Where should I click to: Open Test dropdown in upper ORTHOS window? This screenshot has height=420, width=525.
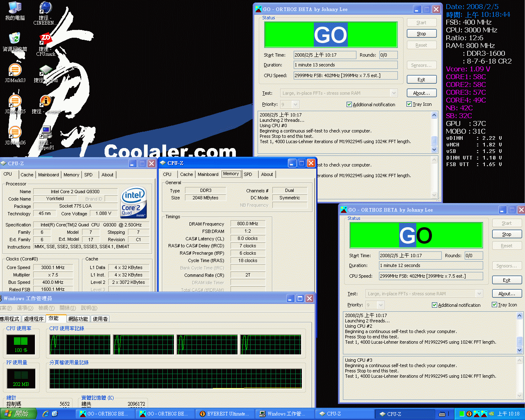[x=394, y=93]
